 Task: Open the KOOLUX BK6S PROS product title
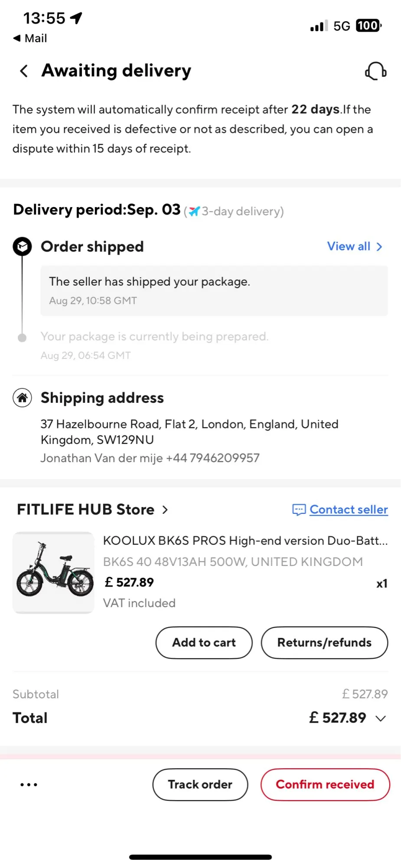[x=245, y=541]
